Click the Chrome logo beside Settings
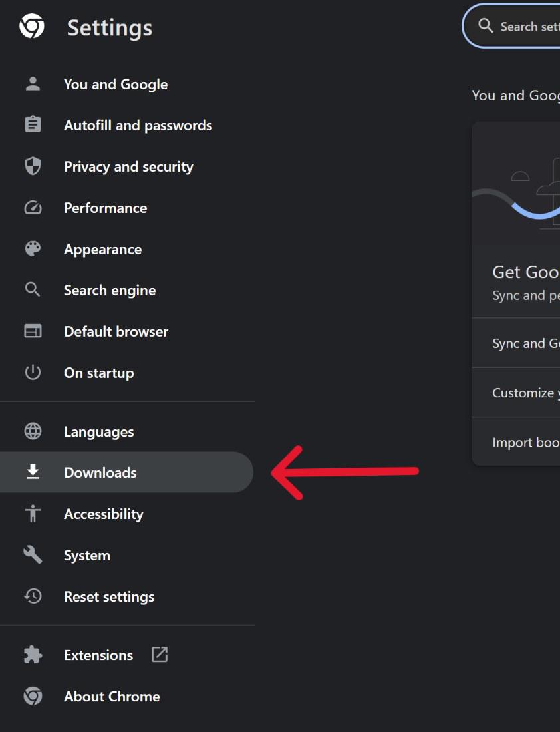The image size is (560, 732). pos(32,27)
